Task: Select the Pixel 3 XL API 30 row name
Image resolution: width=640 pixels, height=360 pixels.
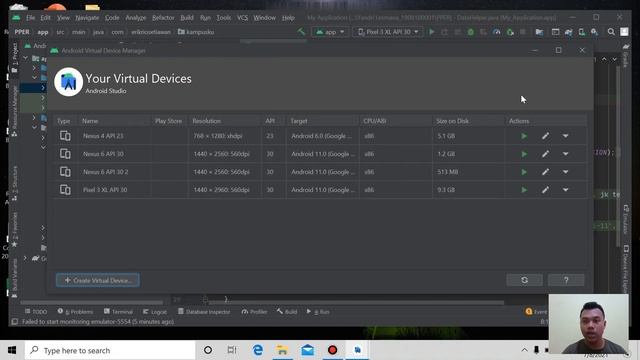Action: tap(105, 190)
